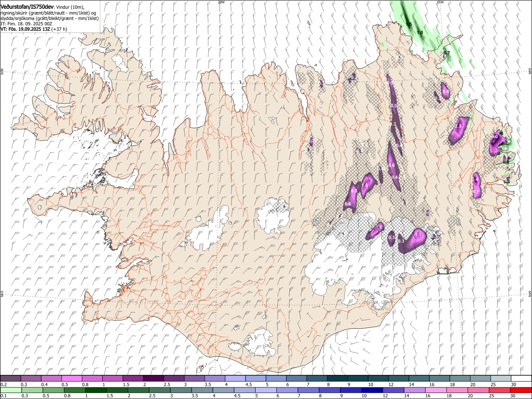Click the '1.1' value over the glacier

pos(418,235)
